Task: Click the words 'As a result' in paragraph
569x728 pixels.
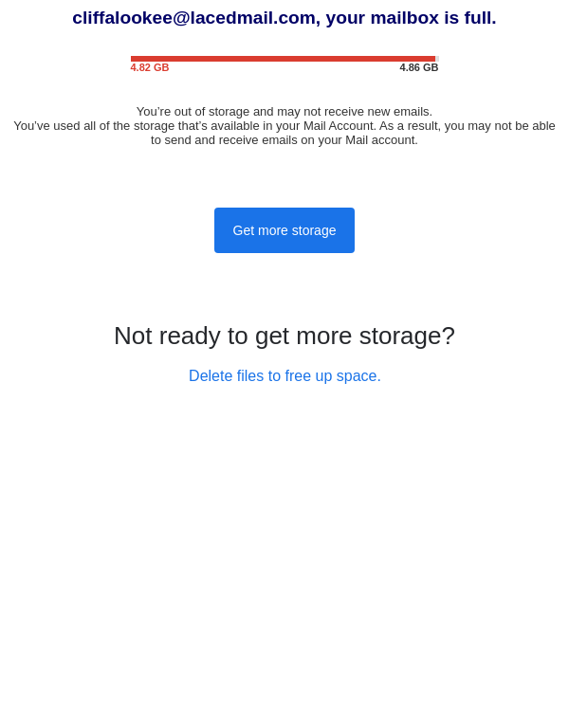Action: click(410, 126)
